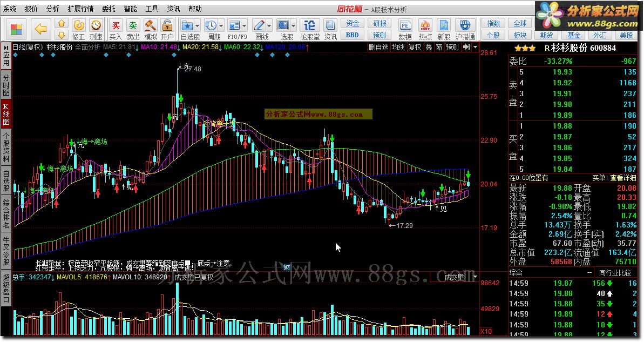Open the F10/F9 info icon
Screen dimensions: 644x342
(x=234, y=25)
